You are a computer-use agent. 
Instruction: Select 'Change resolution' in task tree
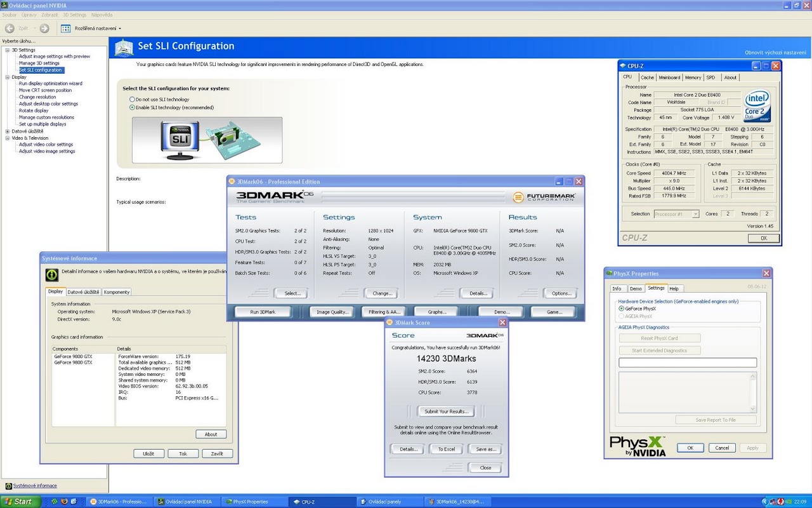pyautogui.click(x=37, y=97)
